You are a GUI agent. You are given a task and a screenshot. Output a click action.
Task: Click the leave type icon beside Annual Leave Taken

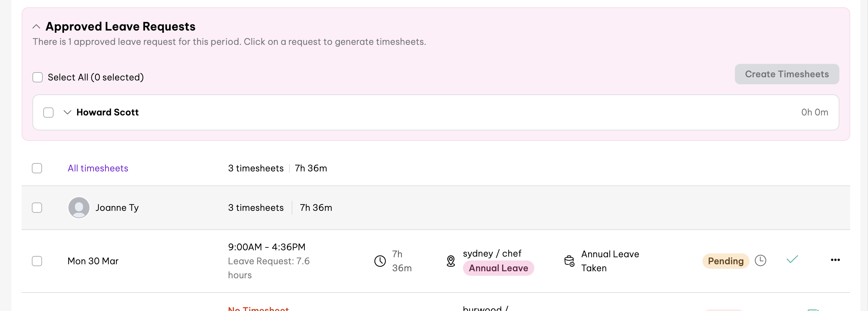pyautogui.click(x=569, y=261)
